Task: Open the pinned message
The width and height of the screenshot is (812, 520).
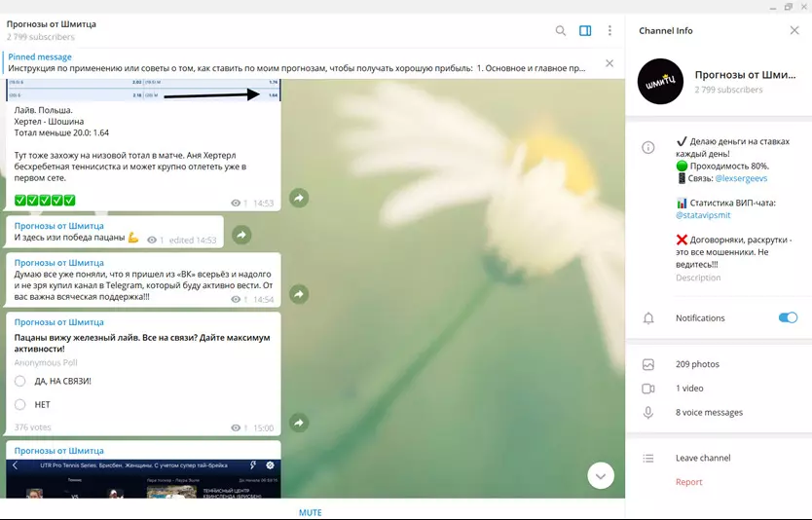Action: click(297, 62)
